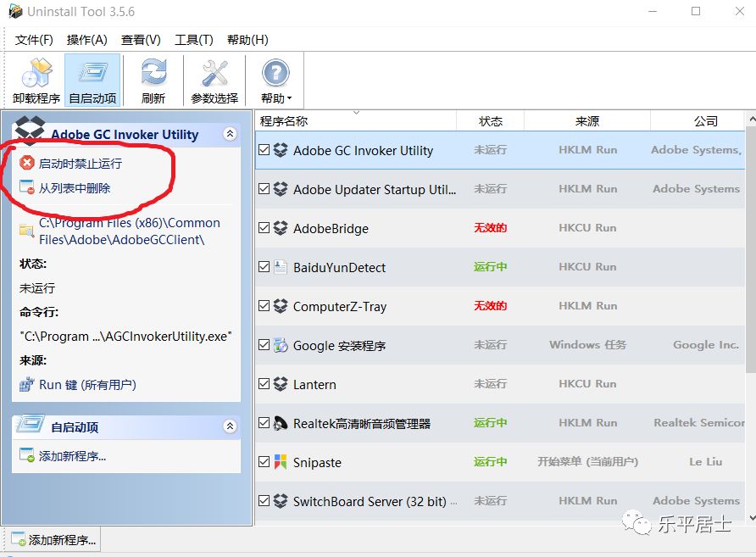Screen dimensions: 756x557
Task: Collapse the 自启动项 side panel section
Action: click(x=230, y=426)
